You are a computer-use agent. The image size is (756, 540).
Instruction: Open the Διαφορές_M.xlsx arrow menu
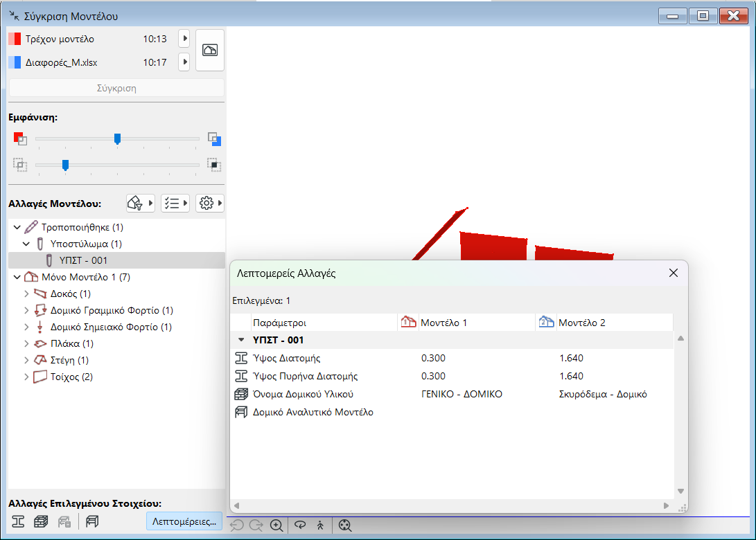click(184, 62)
